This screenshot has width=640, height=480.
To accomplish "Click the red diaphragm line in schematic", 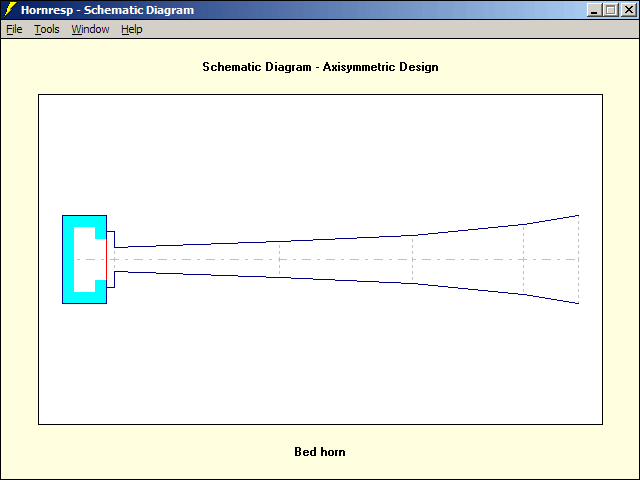I will [x=107, y=259].
